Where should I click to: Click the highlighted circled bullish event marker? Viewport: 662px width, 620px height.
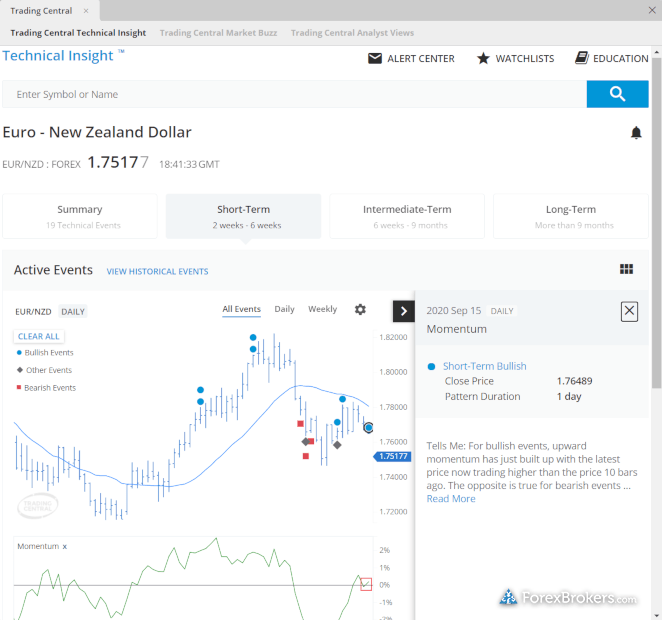pos(369,428)
